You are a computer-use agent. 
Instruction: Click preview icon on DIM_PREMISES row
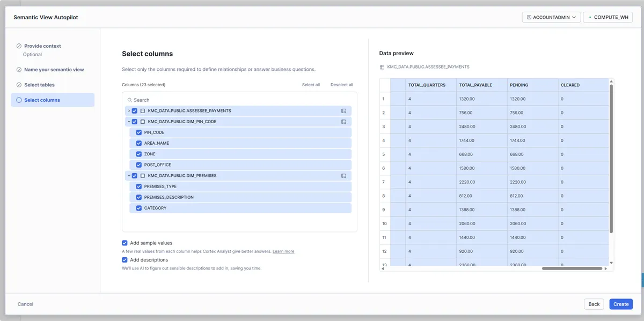[x=343, y=176]
